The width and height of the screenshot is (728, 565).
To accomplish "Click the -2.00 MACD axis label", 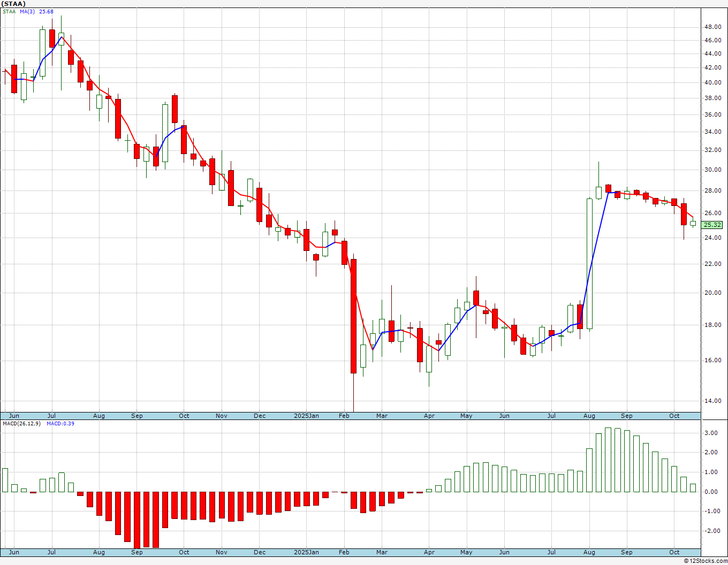I will (712, 531).
